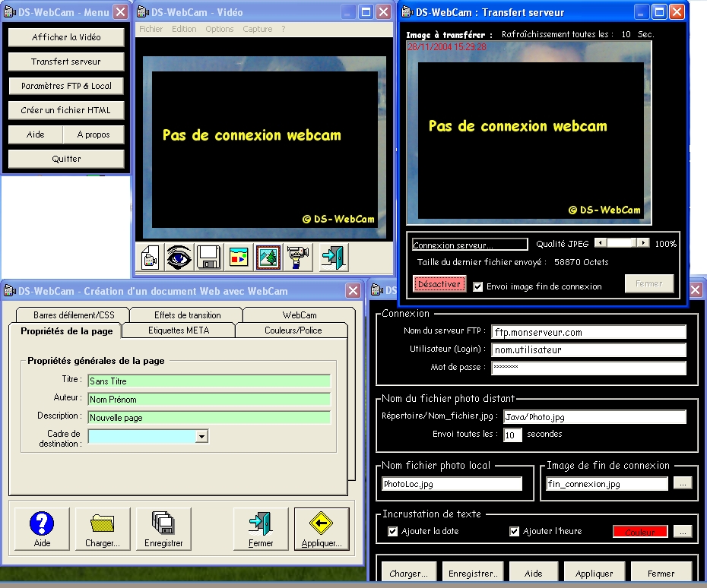
Task: Toggle the Ajouter l'heure checkbox
Action: pyautogui.click(x=514, y=531)
